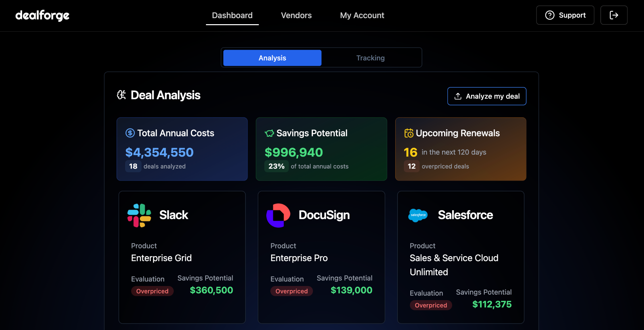Click the $996,940 savings value
The height and width of the screenshot is (330, 644).
pos(293,152)
